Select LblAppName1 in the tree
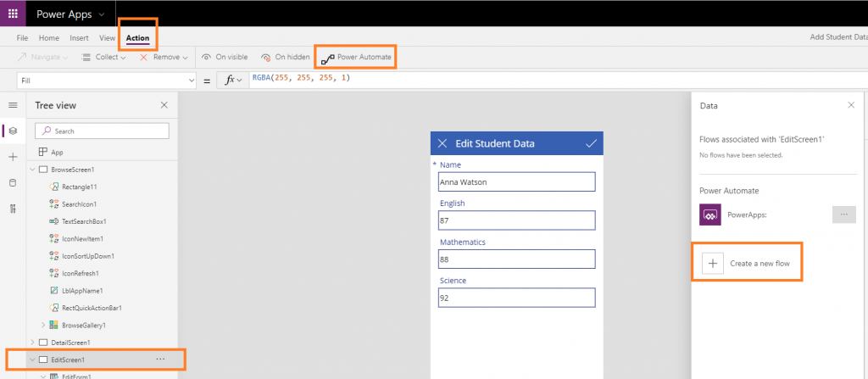This screenshot has width=868, height=379. (x=82, y=290)
